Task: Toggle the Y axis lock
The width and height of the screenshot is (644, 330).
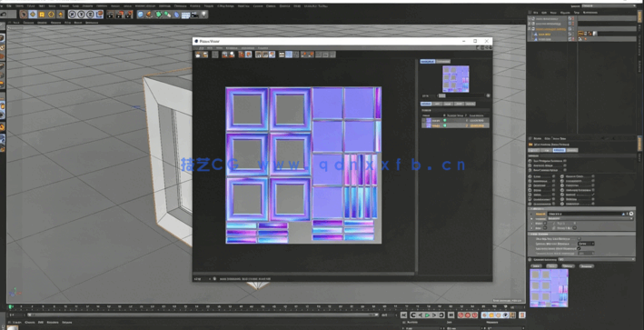Action: click(82, 15)
